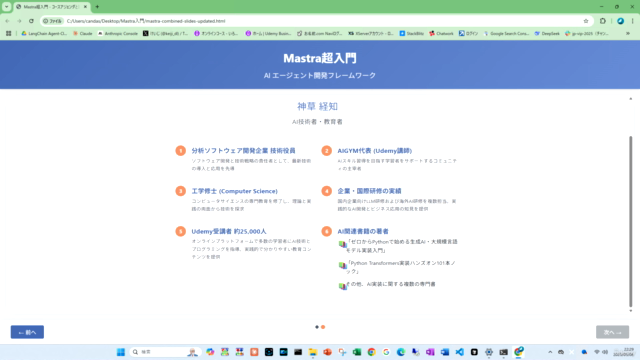Open Excel from the taskbar
The image size is (640, 360).
[x=357, y=352]
